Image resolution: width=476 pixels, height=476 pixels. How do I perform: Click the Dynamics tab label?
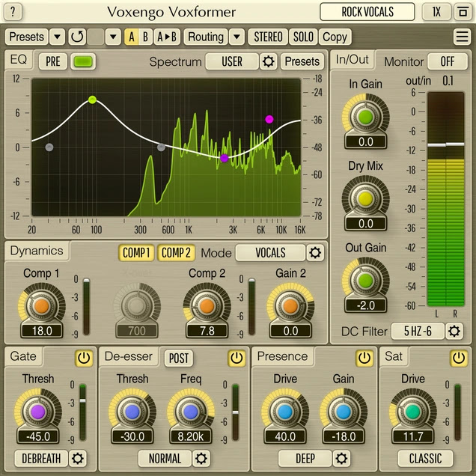pos(37,251)
